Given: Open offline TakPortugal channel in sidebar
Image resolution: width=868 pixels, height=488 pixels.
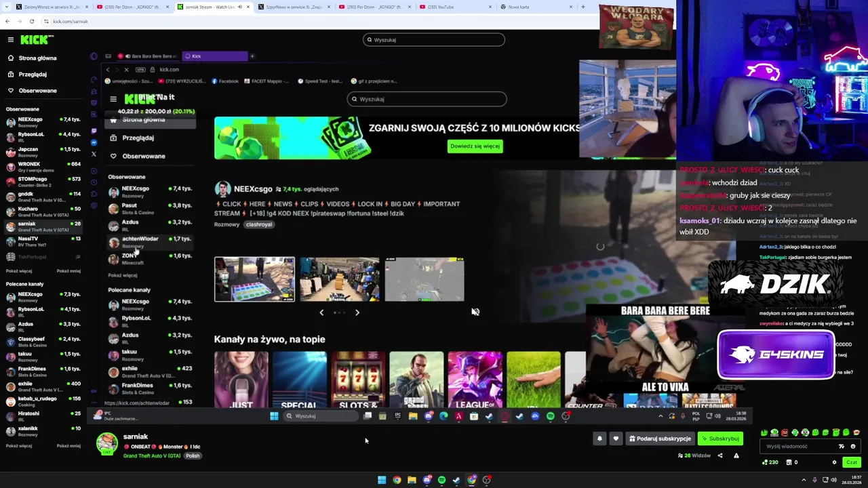Looking at the screenshot, I should (43, 257).
